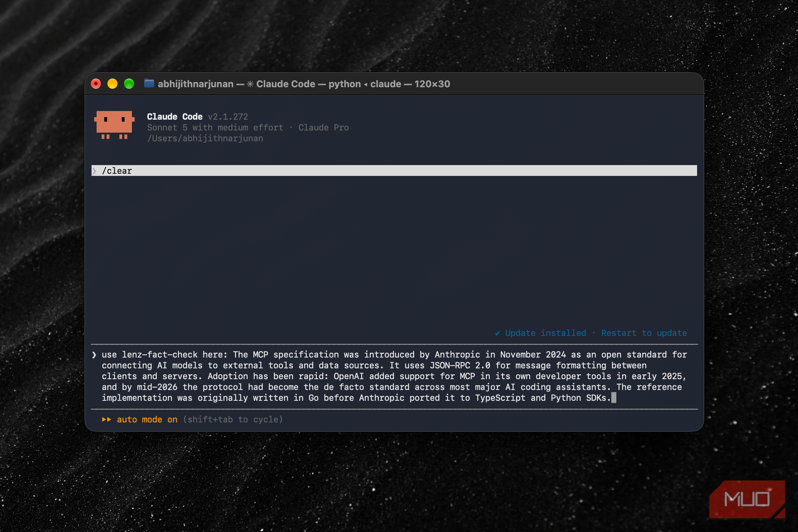The width and height of the screenshot is (798, 532).
Task: Click the 'auto mode on' status indicator
Action: pyautogui.click(x=147, y=420)
